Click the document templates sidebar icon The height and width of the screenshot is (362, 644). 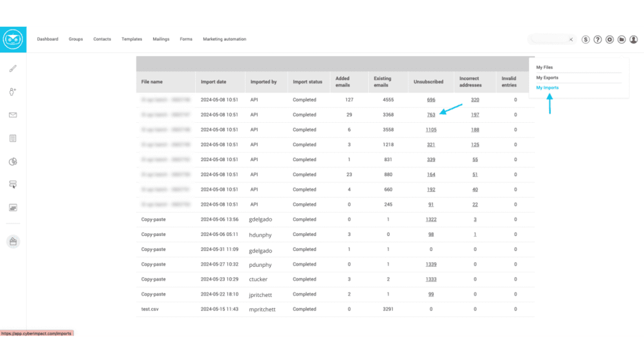[x=13, y=138]
